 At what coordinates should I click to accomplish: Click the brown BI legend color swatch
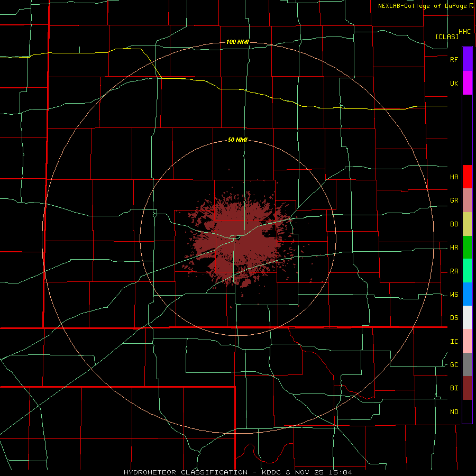[x=467, y=388]
